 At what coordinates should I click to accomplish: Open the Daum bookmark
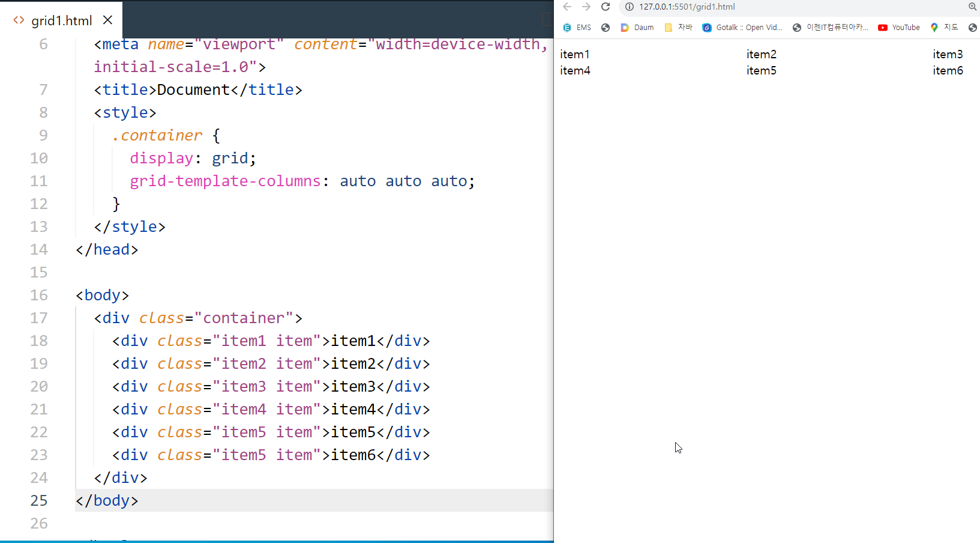pyautogui.click(x=637, y=28)
